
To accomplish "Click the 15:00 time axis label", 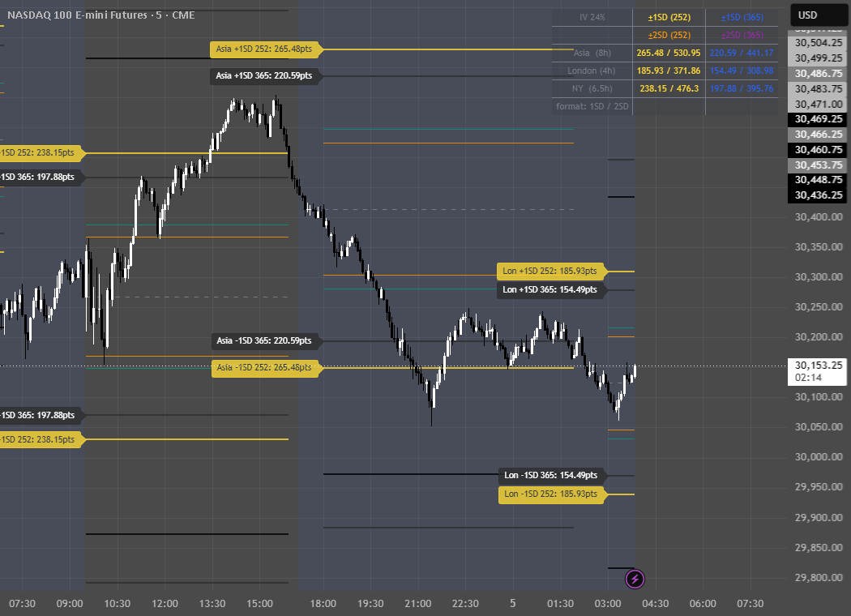I will [x=259, y=604].
